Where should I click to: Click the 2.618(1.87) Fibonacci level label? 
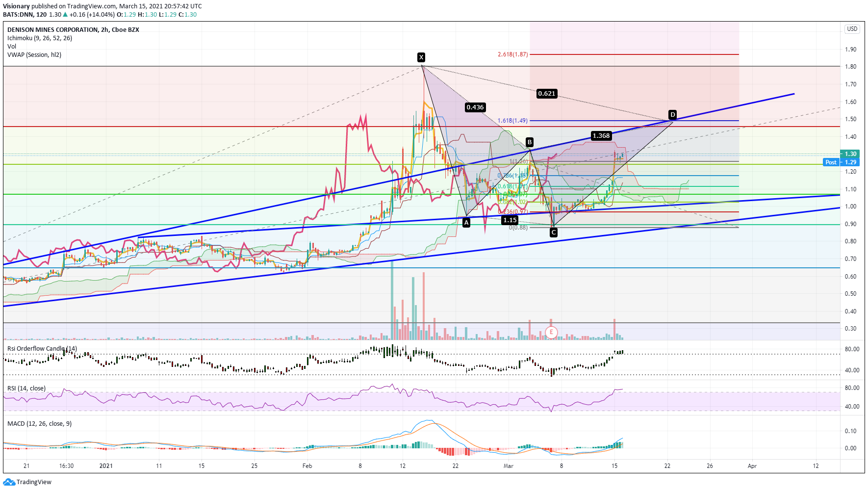pos(513,54)
